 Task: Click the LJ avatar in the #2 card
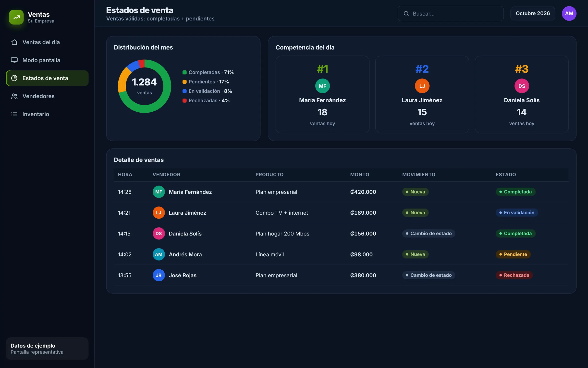422,86
